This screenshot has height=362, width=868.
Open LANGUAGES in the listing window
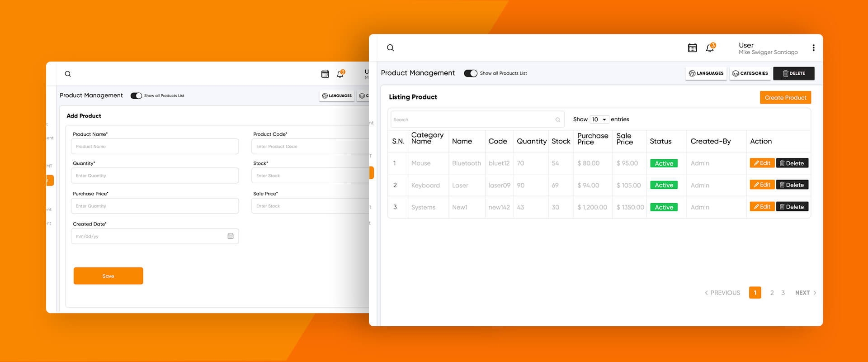[x=706, y=73]
